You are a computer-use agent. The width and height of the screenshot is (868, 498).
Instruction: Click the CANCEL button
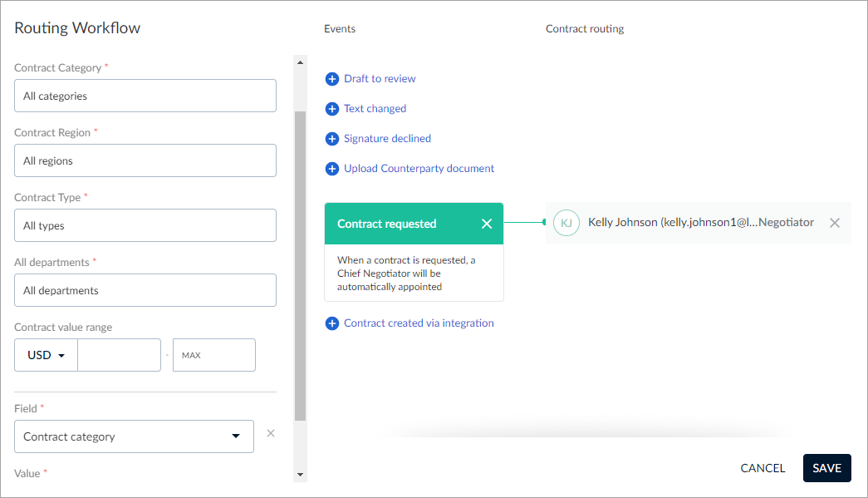pyautogui.click(x=763, y=468)
